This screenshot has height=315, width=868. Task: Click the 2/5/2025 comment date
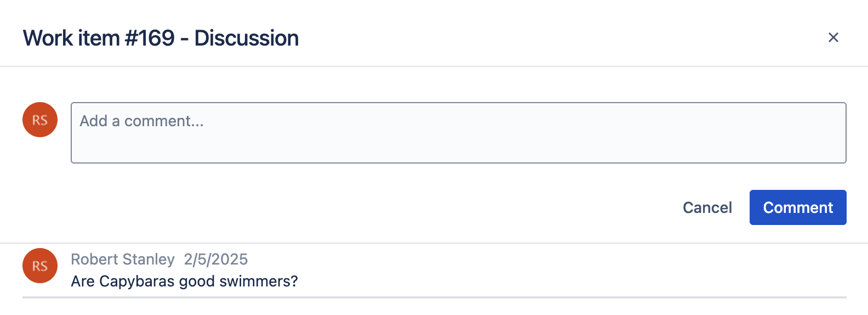point(216,259)
